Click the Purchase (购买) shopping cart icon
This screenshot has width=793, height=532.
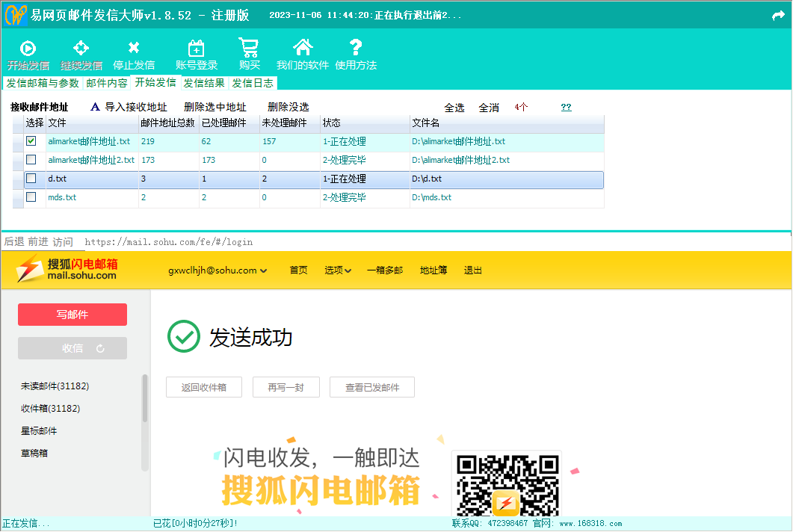coord(249,49)
